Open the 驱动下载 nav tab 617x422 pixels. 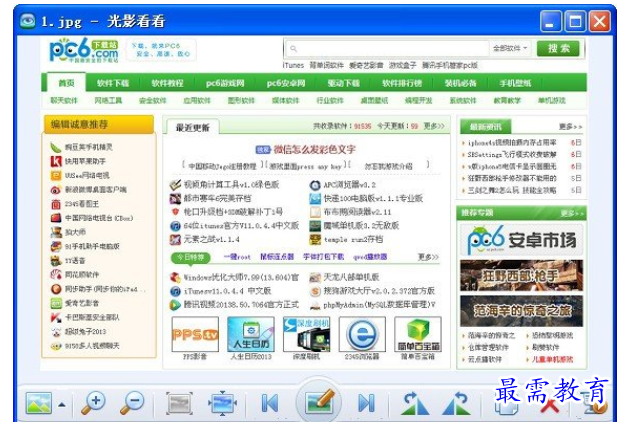click(x=344, y=83)
